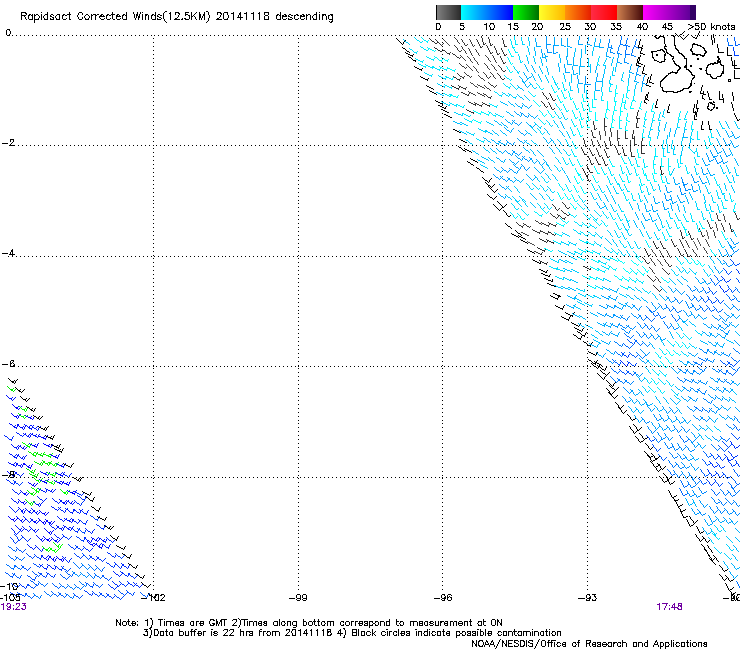Screen dimensions: 740x650
Task: Click the purple '17:48' time stamp
Action: point(669,607)
